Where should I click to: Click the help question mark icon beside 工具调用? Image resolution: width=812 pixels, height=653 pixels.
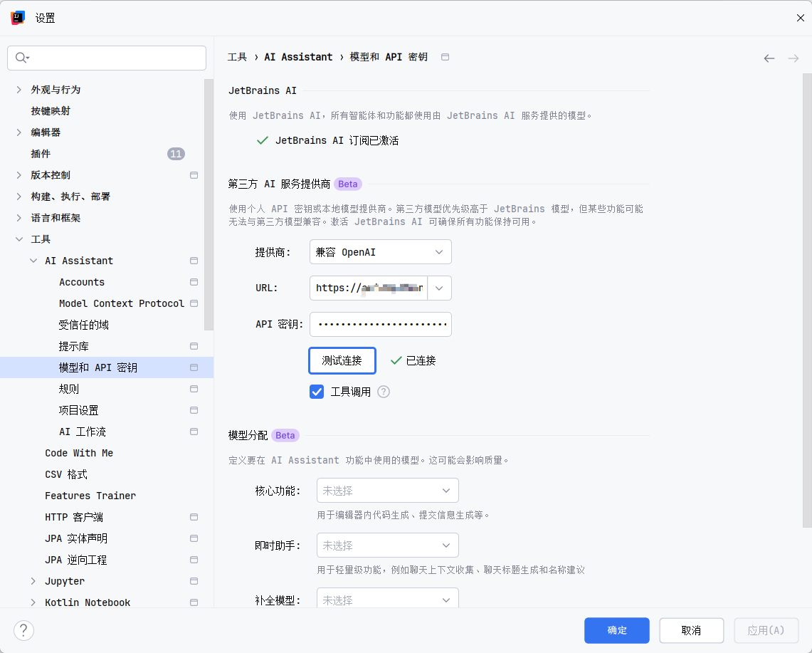tap(384, 392)
